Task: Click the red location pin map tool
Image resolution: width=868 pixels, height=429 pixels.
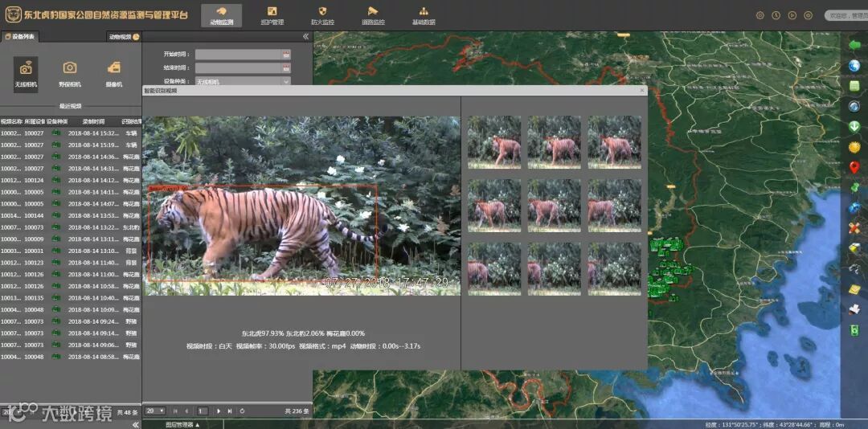Action: (x=854, y=167)
